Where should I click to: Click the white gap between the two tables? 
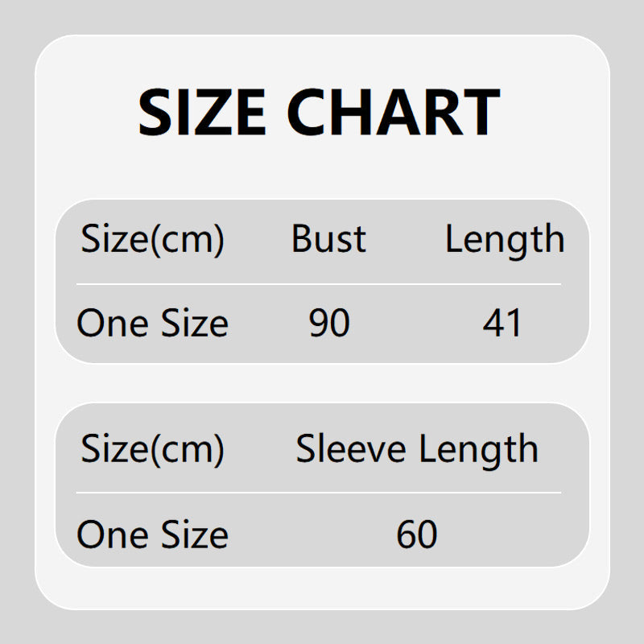tap(322, 383)
